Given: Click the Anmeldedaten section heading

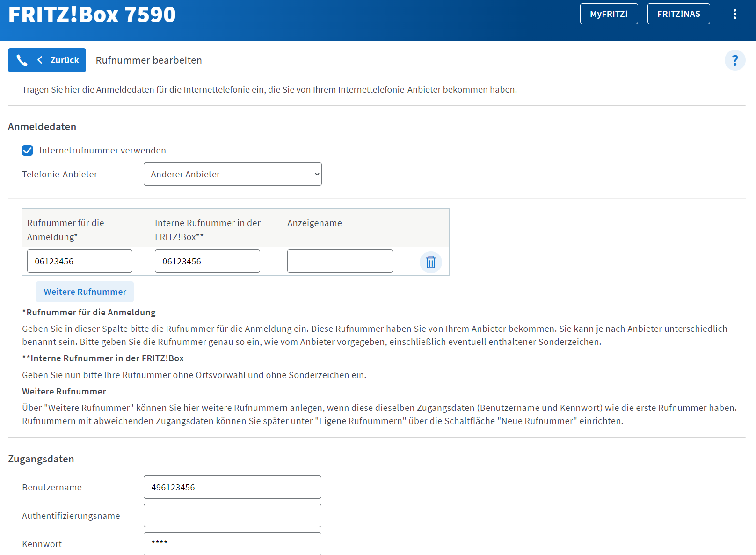Looking at the screenshot, I should 42,127.
